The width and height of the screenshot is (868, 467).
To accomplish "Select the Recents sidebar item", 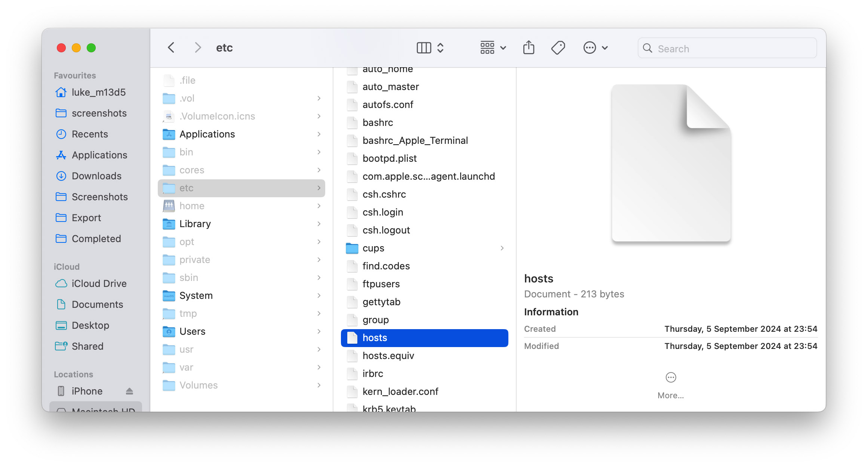I will click(x=90, y=133).
